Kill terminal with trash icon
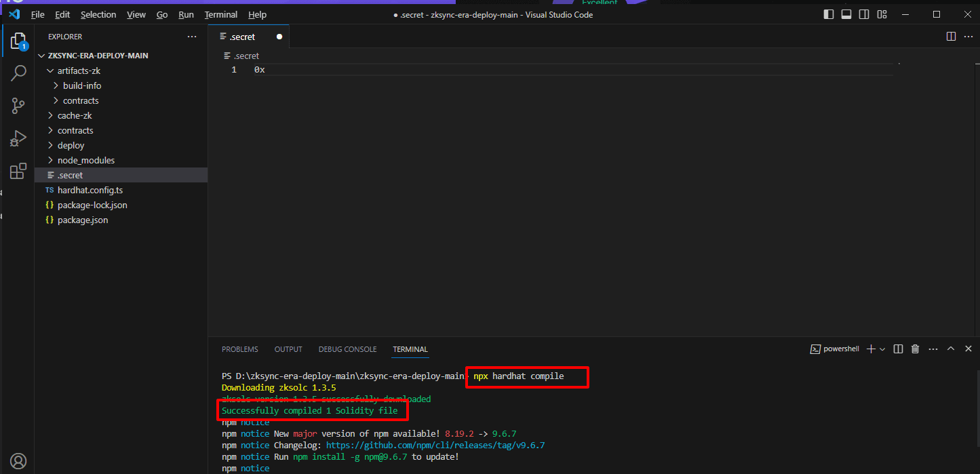The width and height of the screenshot is (980, 474). pos(915,349)
